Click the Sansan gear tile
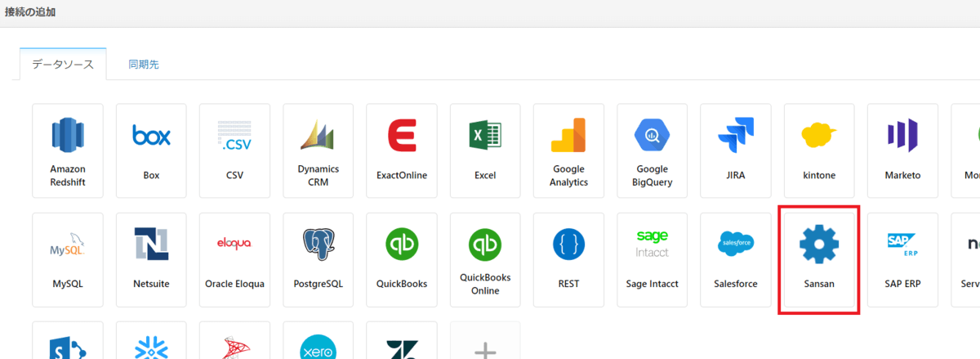 coord(819,260)
